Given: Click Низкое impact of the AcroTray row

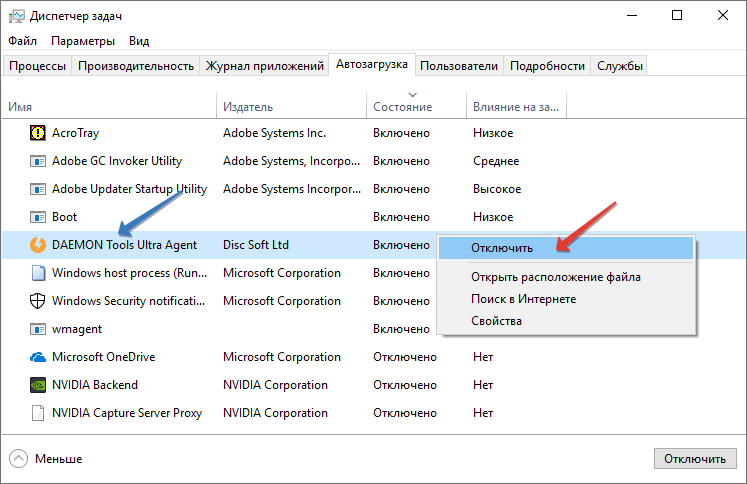Looking at the screenshot, I should click(x=493, y=133).
